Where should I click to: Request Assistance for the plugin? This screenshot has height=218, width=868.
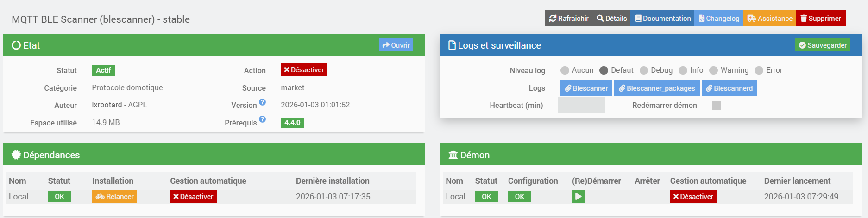click(x=770, y=19)
